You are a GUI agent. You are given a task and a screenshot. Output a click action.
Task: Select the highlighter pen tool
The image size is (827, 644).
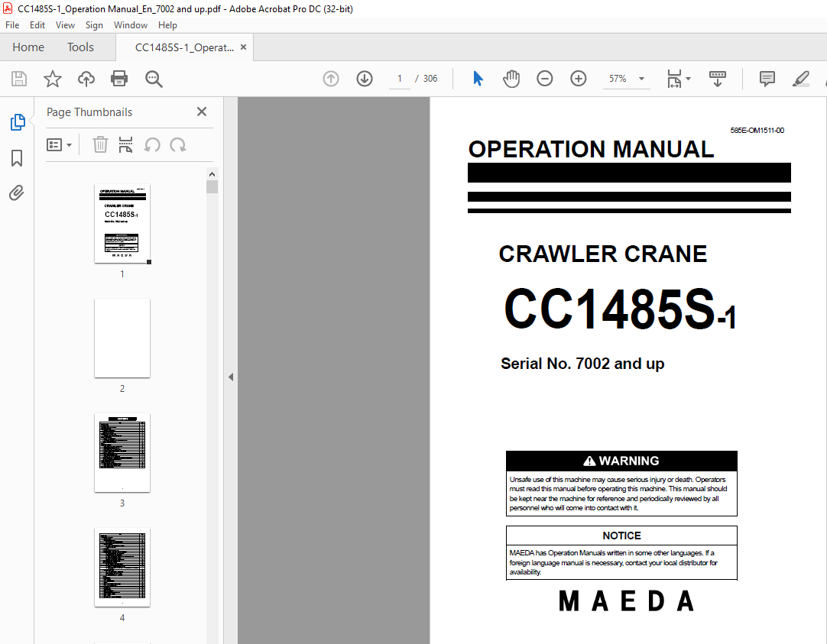[x=800, y=79]
